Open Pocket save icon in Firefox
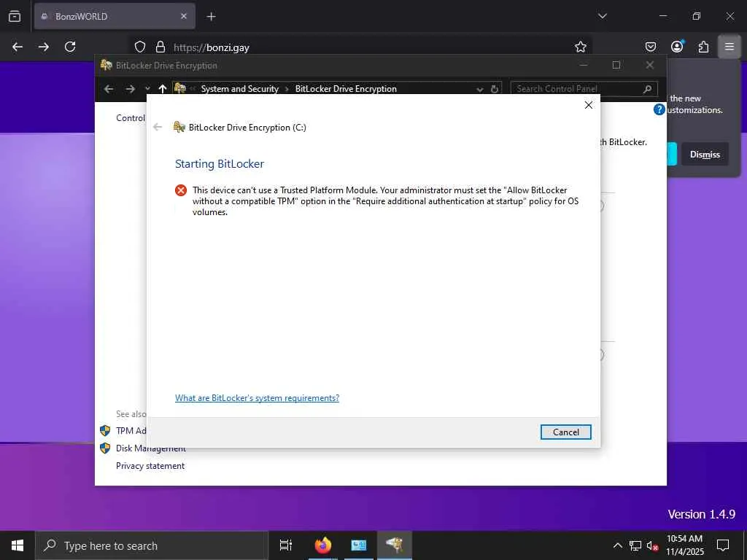The height and width of the screenshot is (560, 747). click(650, 47)
